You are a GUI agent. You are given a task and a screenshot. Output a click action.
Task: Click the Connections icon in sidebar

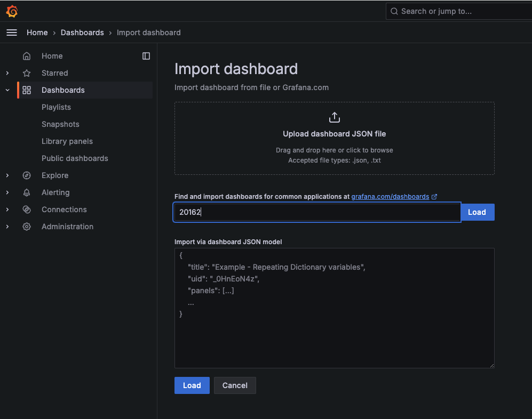[27, 209]
